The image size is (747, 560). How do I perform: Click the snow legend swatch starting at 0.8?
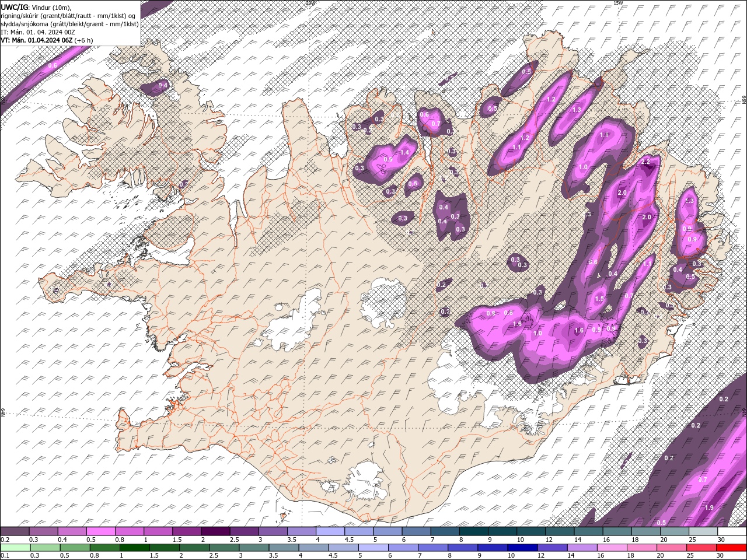tap(130, 531)
